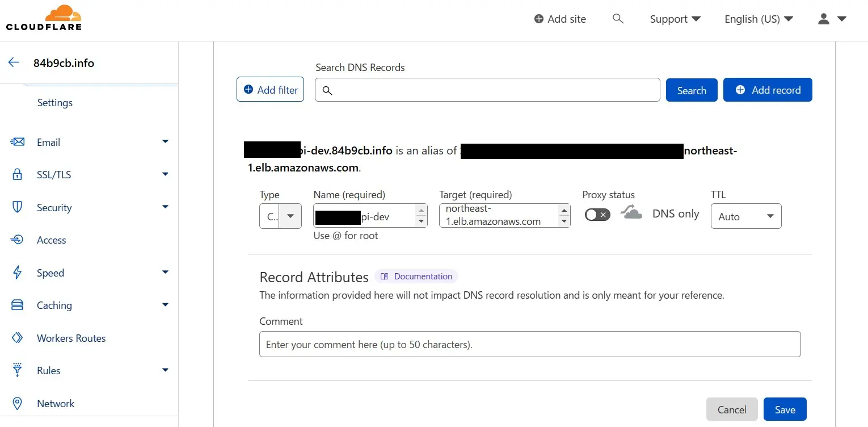
Task: Expand the Caching sidebar section
Action: 165,305
